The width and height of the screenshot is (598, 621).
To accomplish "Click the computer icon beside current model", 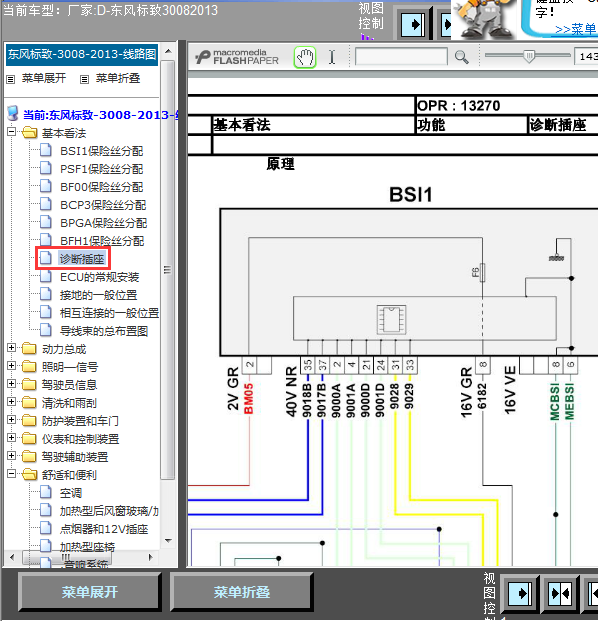I will click(x=13, y=114).
